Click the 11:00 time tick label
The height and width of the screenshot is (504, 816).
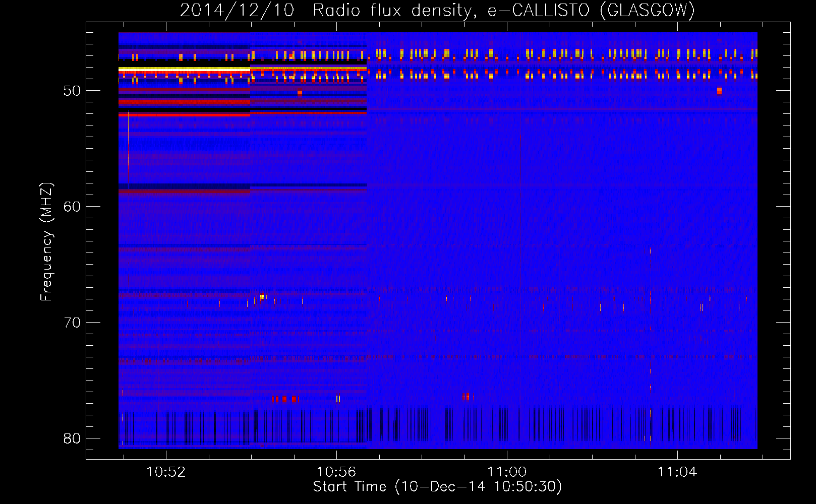tap(507, 472)
